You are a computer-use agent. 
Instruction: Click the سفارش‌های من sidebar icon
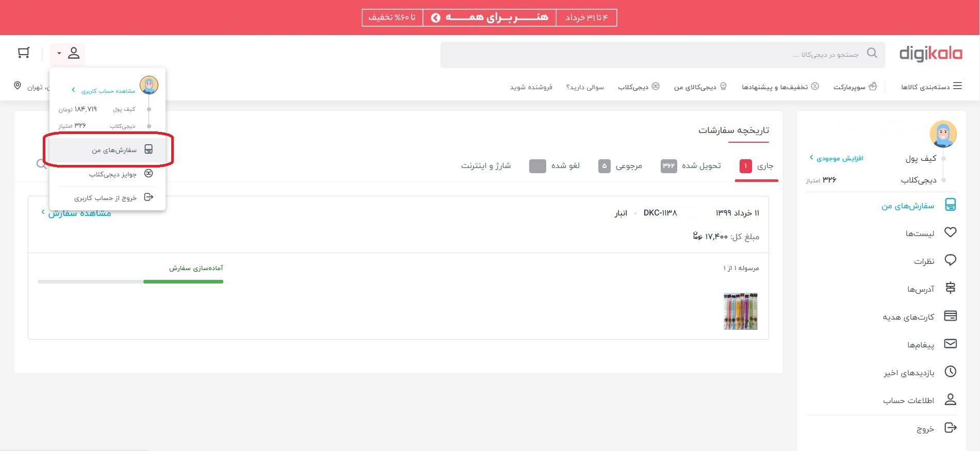(950, 205)
